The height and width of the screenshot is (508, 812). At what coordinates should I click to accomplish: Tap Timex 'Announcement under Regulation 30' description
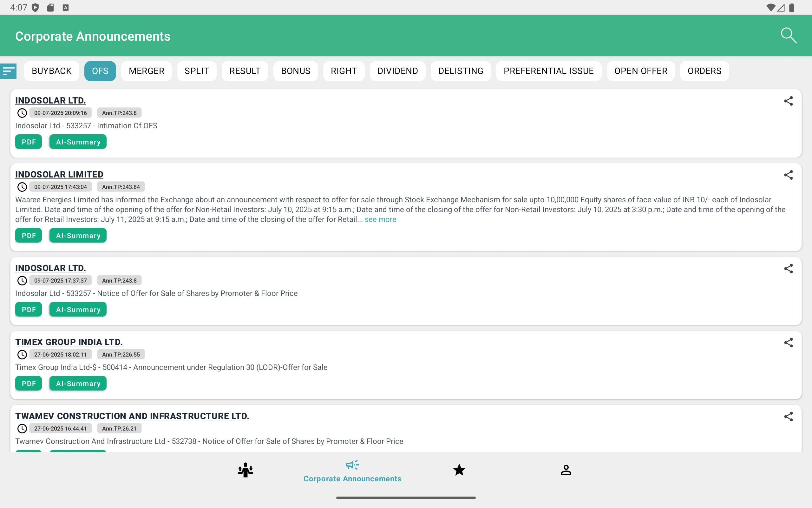click(x=171, y=367)
